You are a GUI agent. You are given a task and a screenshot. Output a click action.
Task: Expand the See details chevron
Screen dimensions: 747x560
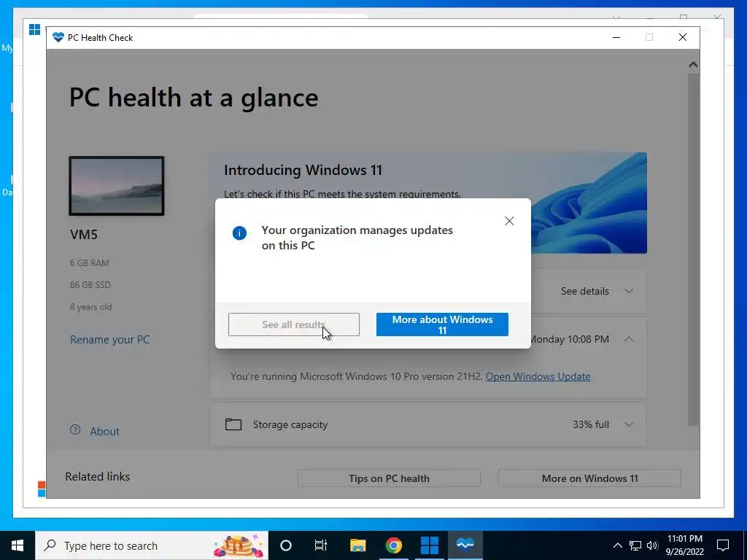629,291
